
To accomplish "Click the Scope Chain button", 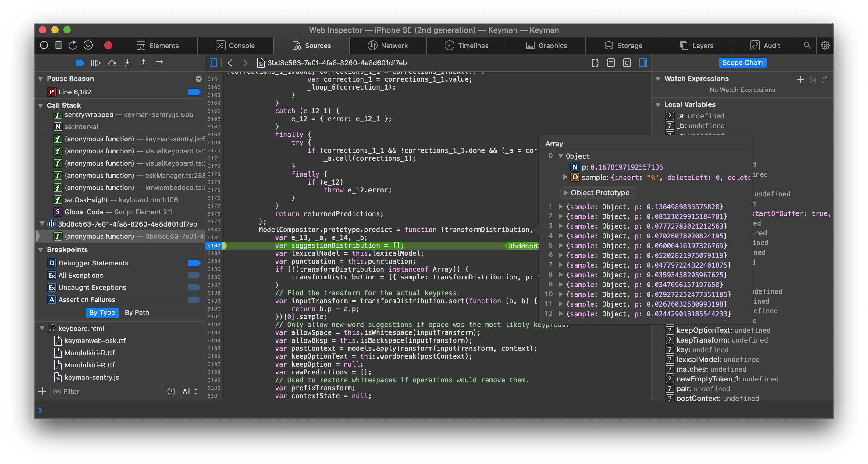I will pos(743,62).
